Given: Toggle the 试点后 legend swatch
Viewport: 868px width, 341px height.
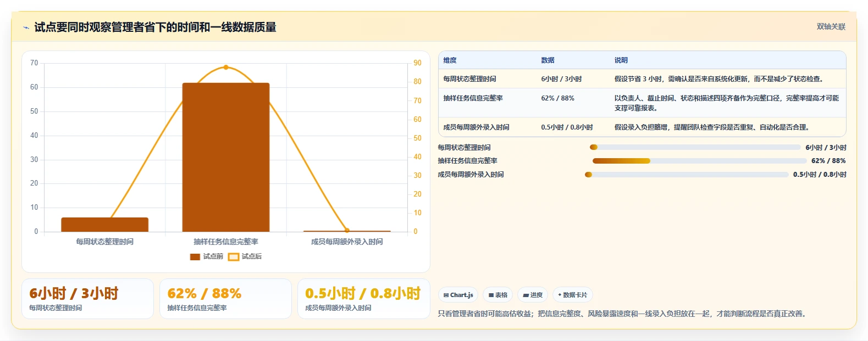Looking at the screenshot, I should (234, 256).
